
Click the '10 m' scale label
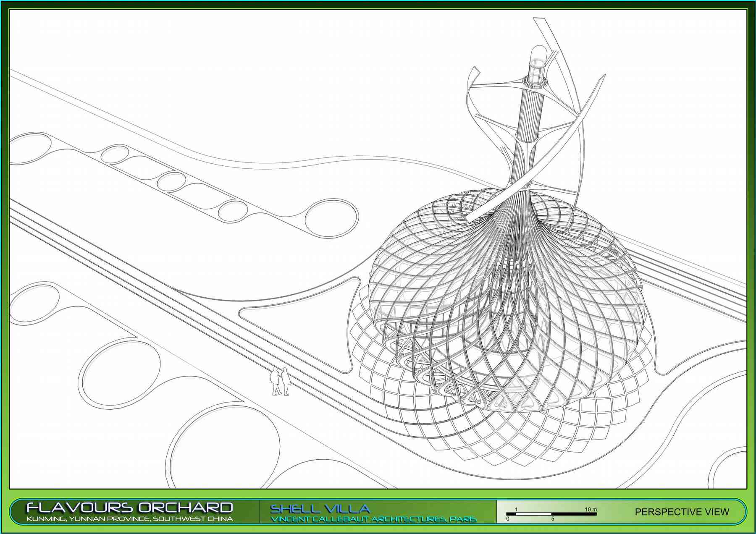point(591,509)
